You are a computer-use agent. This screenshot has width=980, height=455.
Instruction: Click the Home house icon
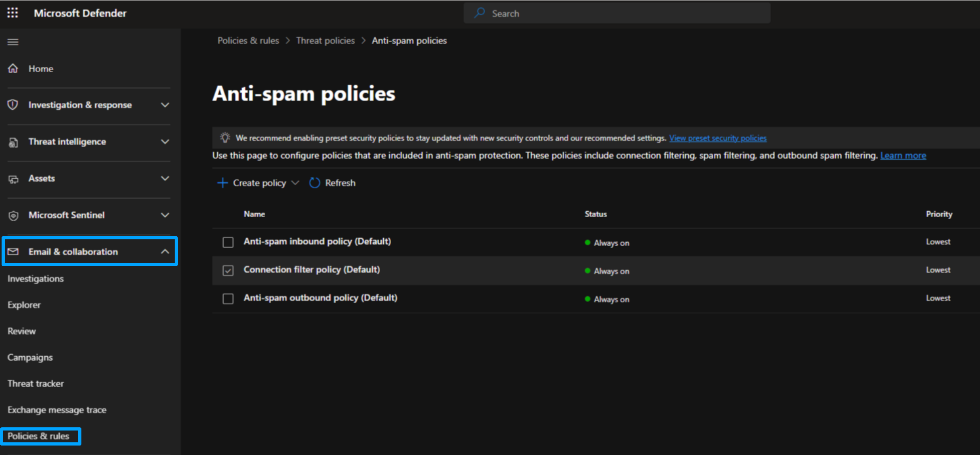pyautogui.click(x=13, y=68)
